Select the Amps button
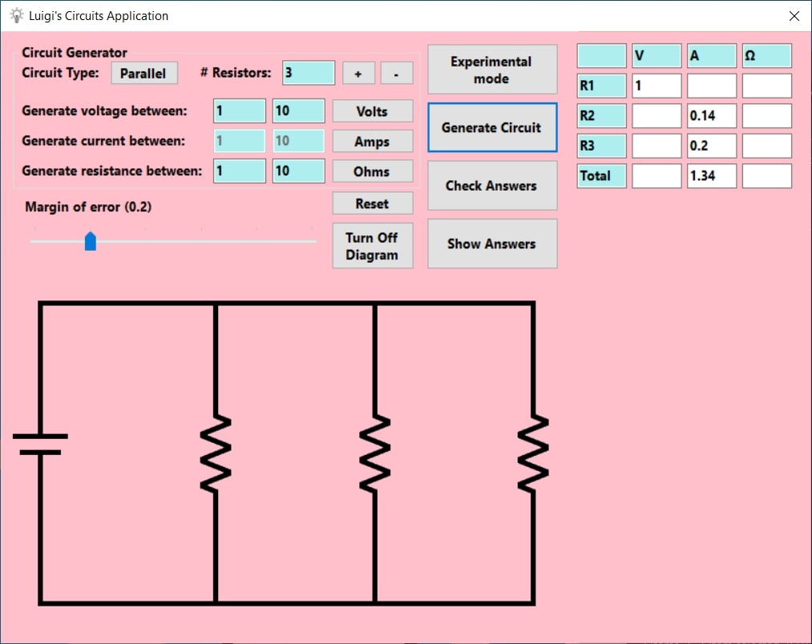Image resolution: width=812 pixels, height=644 pixels. [373, 141]
